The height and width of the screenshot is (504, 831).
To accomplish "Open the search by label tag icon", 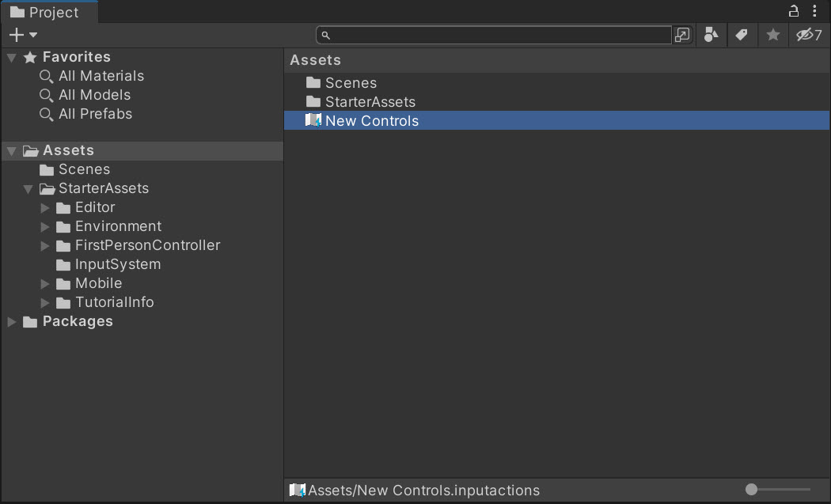I will [x=742, y=35].
